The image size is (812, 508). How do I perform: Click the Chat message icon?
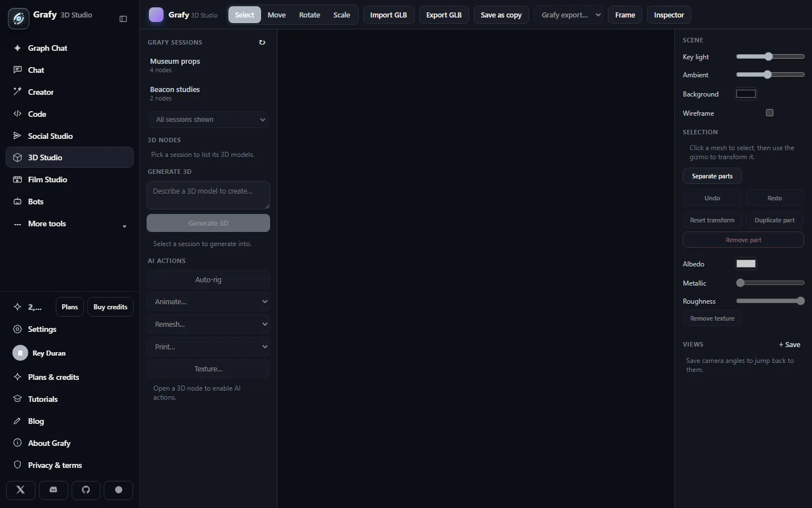click(x=17, y=70)
